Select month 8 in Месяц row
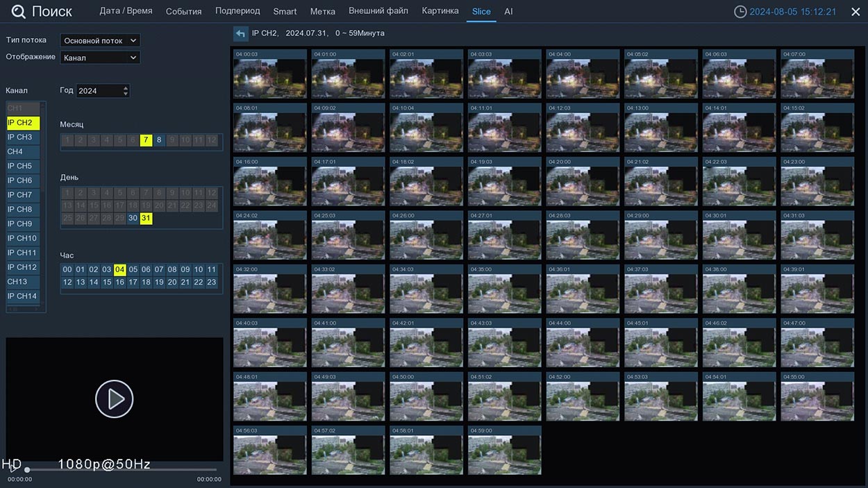868x488 pixels. pyautogui.click(x=159, y=140)
